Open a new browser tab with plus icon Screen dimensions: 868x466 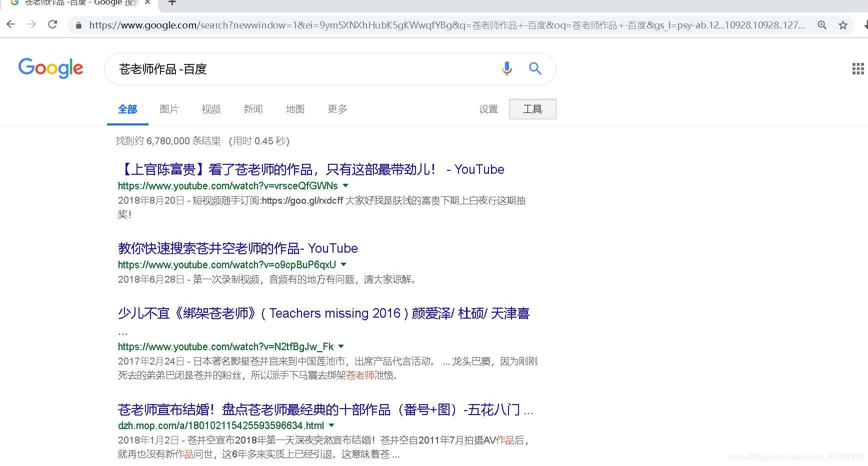(172, 2)
